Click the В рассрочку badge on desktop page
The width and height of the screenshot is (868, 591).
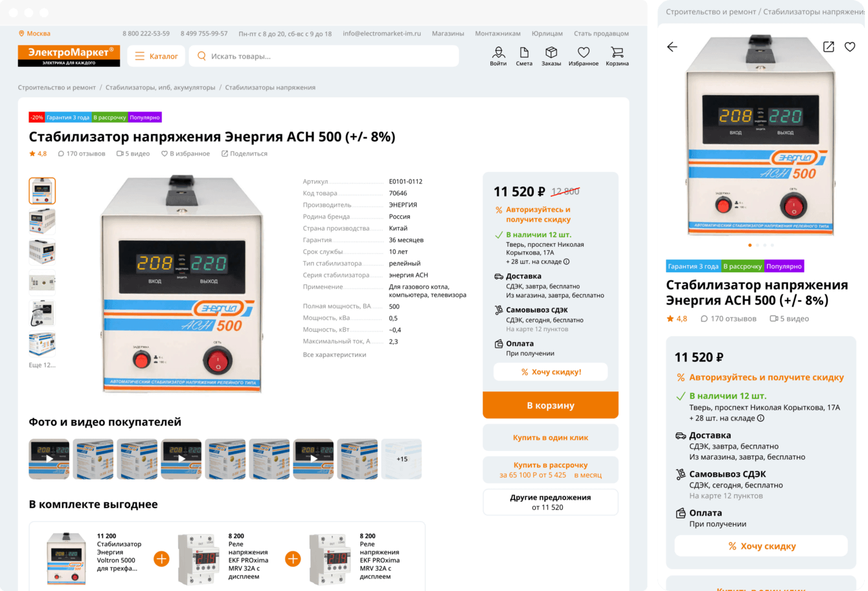(x=109, y=117)
